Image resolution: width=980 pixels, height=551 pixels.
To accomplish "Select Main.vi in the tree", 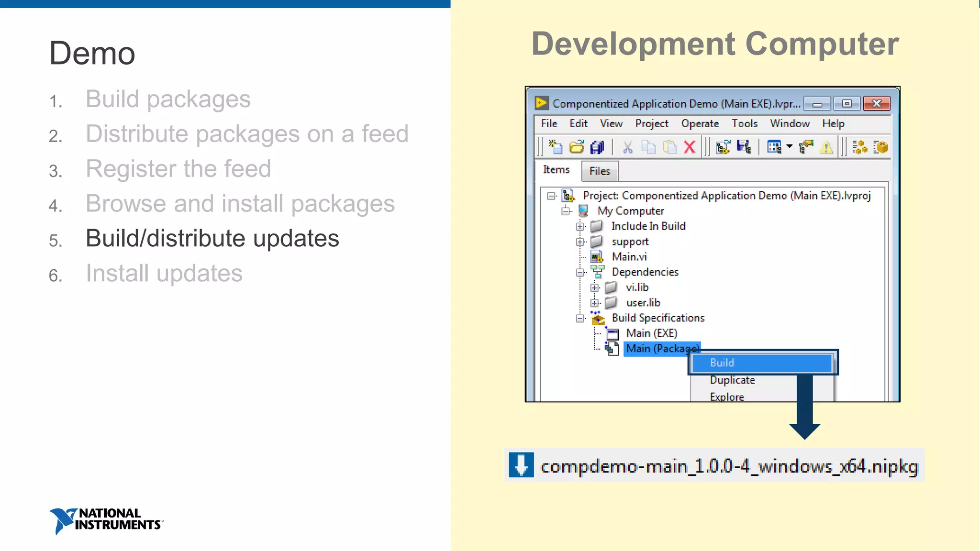I will point(629,257).
